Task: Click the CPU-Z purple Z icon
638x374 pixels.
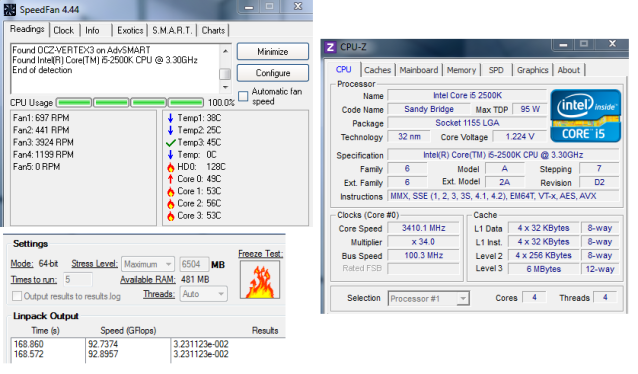Action: (x=331, y=48)
